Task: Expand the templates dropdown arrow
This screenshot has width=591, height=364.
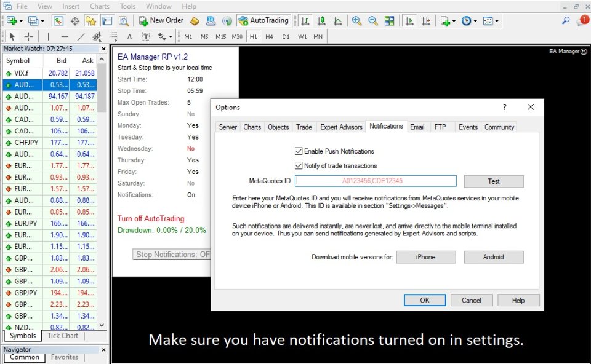Action: pyautogui.click(x=496, y=21)
